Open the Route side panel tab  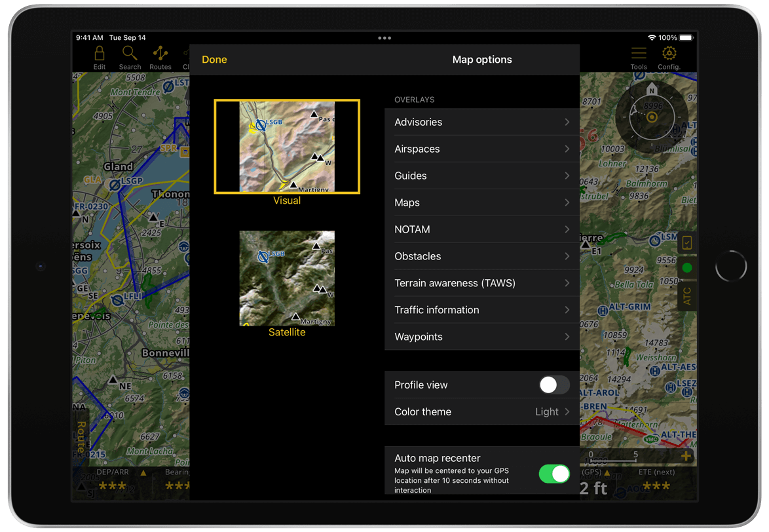[x=81, y=437]
